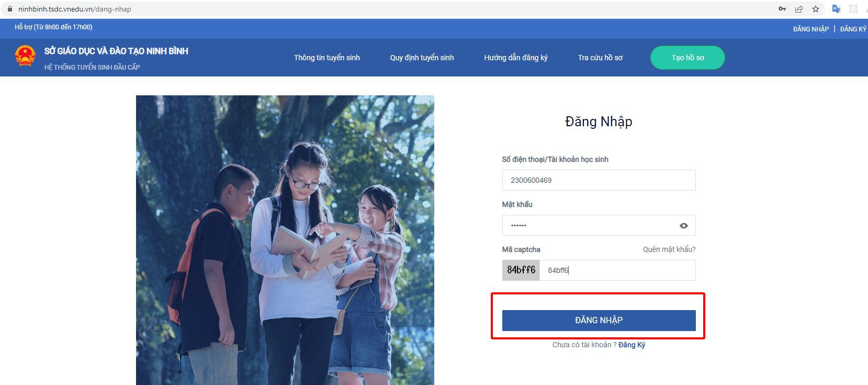Click the Mật khẩu password field

[589, 226]
